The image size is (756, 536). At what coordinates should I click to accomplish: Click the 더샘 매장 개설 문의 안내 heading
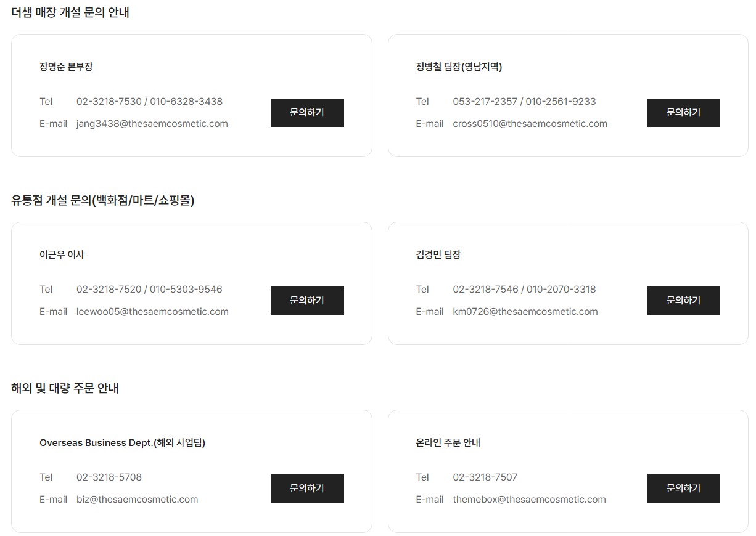pyautogui.click(x=70, y=12)
